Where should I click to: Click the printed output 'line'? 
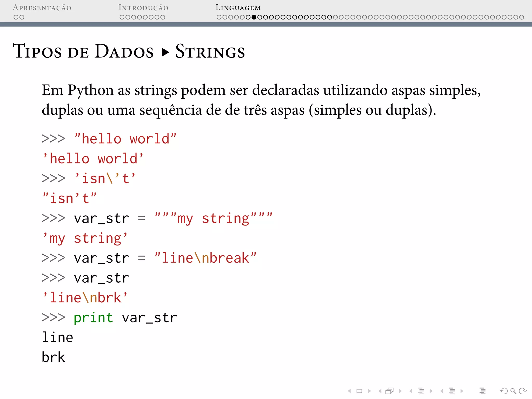coord(58,337)
